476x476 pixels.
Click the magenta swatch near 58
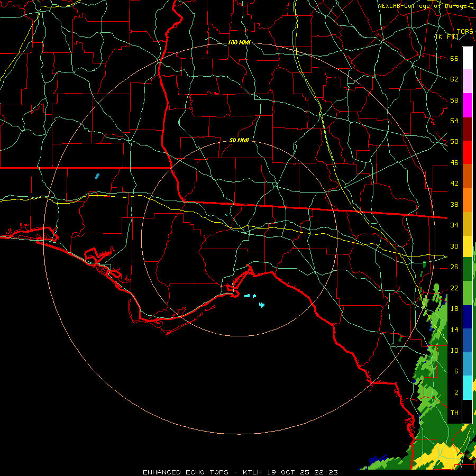467,105
